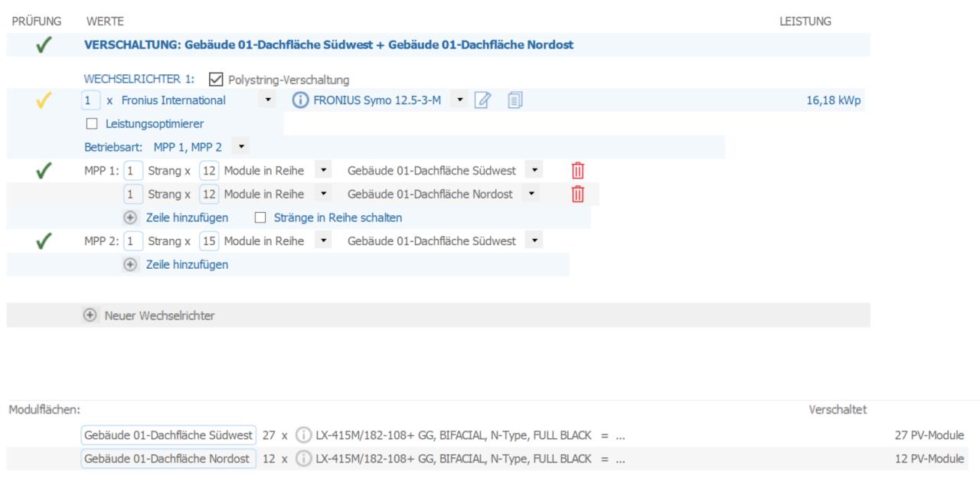Open the inverter datasheet document icon
This screenshot has width=980, height=478.
click(x=515, y=100)
